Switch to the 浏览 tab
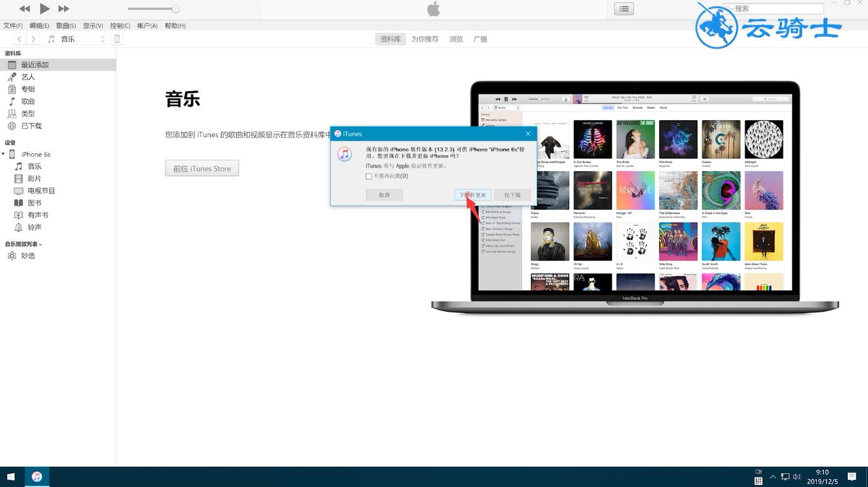The height and width of the screenshot is (487, 868). click(456, 39)
